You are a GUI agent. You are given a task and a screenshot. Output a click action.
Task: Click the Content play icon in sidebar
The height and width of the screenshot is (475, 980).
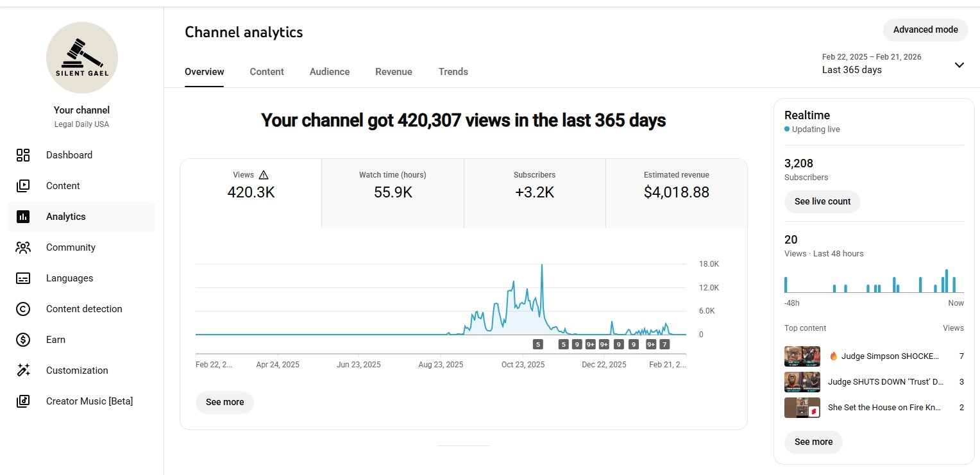[x=23, y=186]
